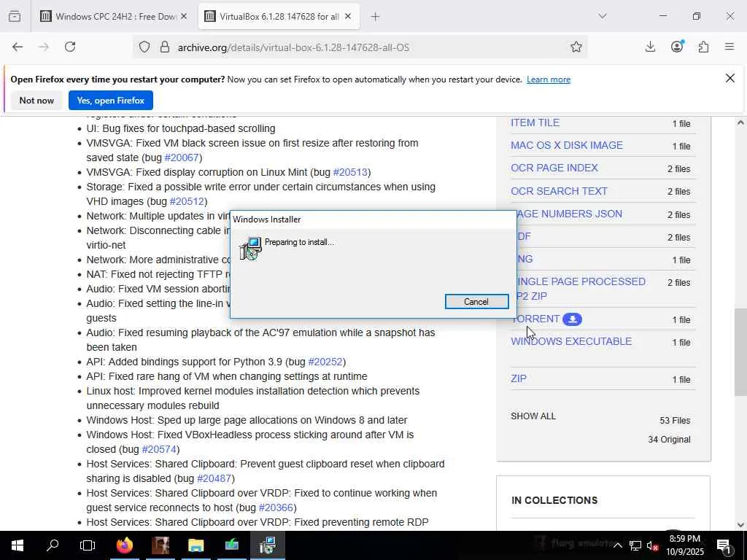The width and height of the screenshot is (747, 560).
Task: Open Windows Installer taskbar icon
Action: [x=268, y=545]
